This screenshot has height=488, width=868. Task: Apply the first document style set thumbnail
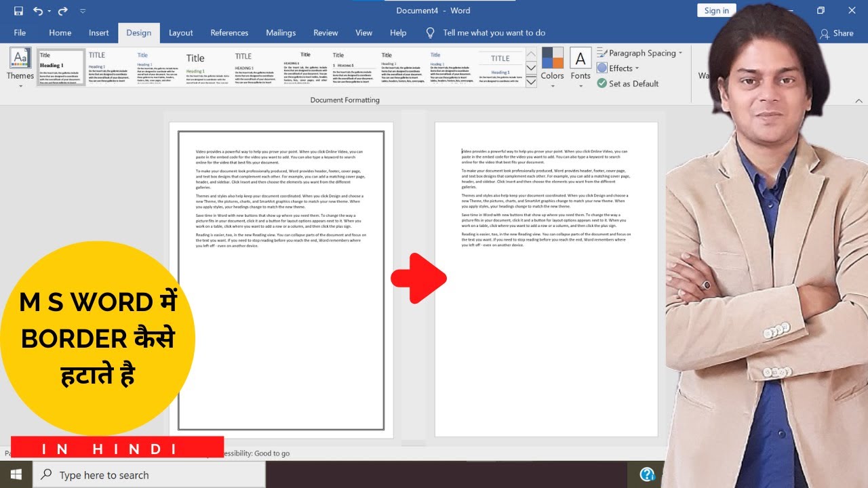(61, 68)
